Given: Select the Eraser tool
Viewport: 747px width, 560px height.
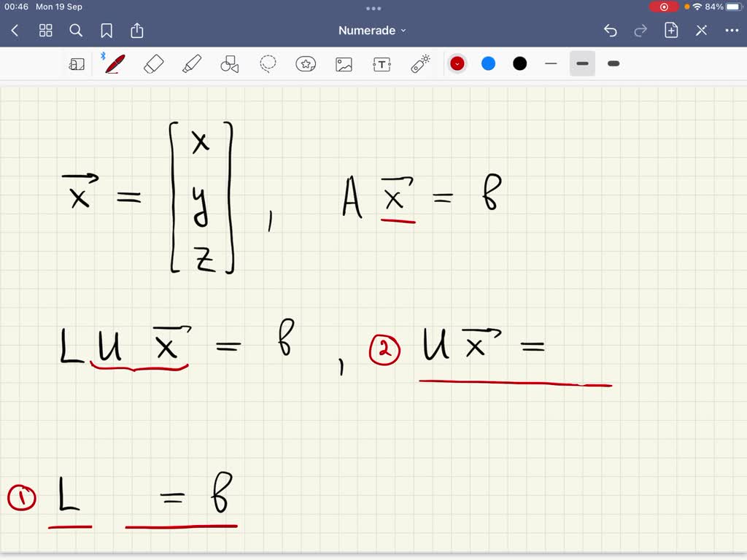Looking at the screenshot, I should coord(152,63).
